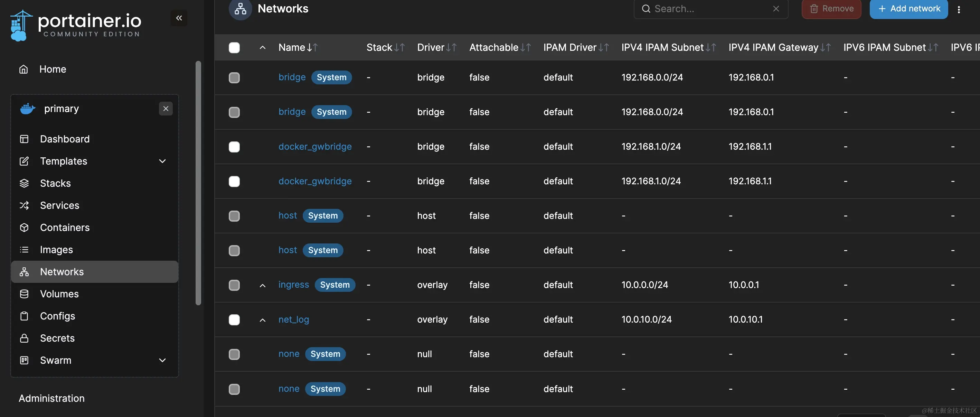Open Containers from the sidebar

[x=65, y=228]
